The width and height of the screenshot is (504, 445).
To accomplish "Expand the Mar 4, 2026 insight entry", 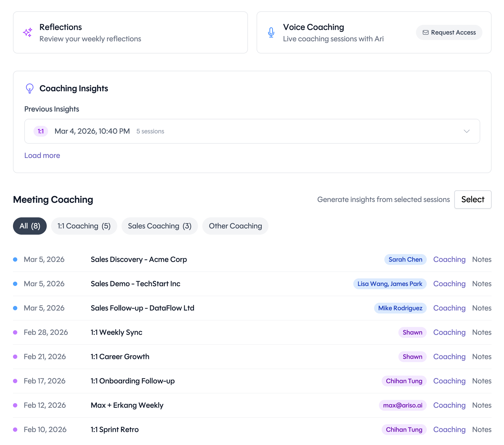I will coord(466,132).
